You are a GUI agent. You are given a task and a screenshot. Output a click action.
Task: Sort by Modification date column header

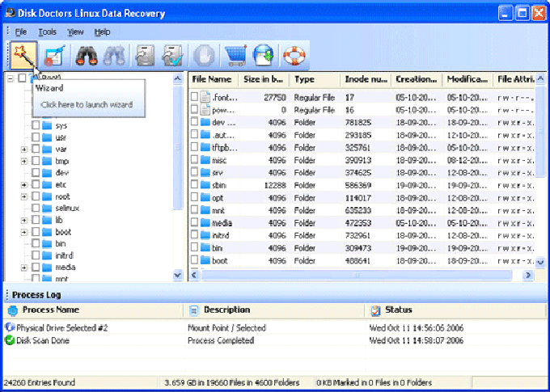coord(467,79)
